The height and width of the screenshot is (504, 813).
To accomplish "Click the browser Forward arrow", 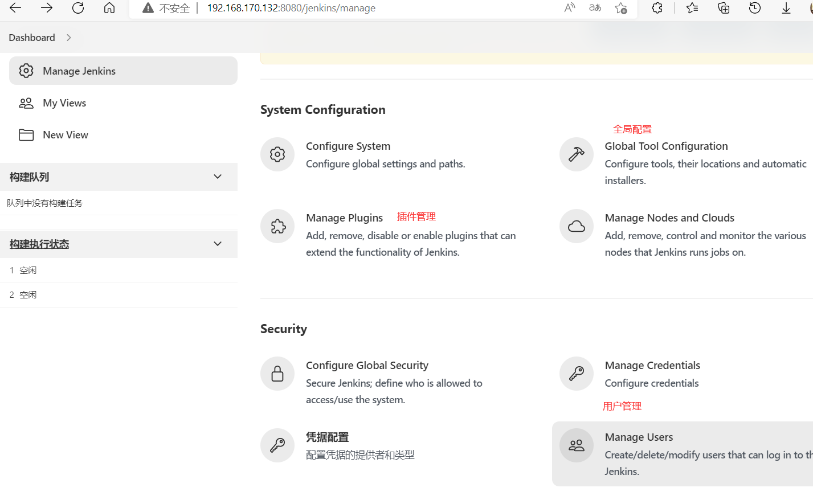I will coord(47,8).
